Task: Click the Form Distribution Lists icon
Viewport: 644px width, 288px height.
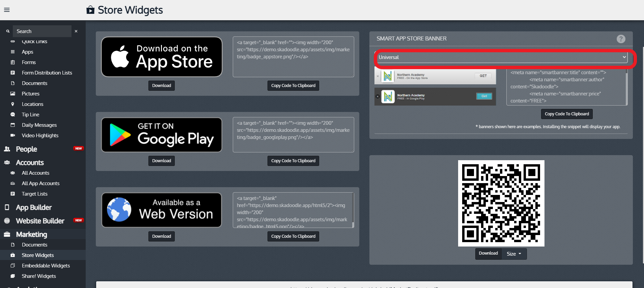Action: 13,73
